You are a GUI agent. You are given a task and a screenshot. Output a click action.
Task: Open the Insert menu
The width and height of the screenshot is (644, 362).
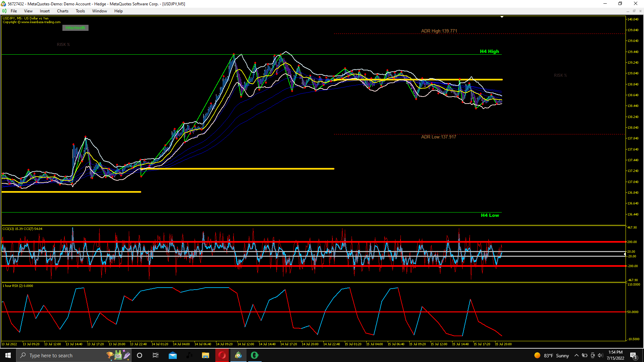pos(45,11)
